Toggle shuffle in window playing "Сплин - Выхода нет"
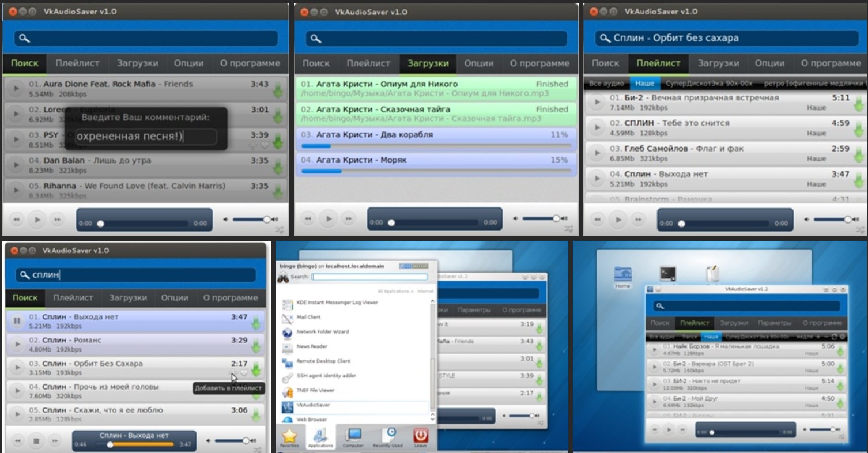This screenshot has width=868, height=453. [257, 450]
